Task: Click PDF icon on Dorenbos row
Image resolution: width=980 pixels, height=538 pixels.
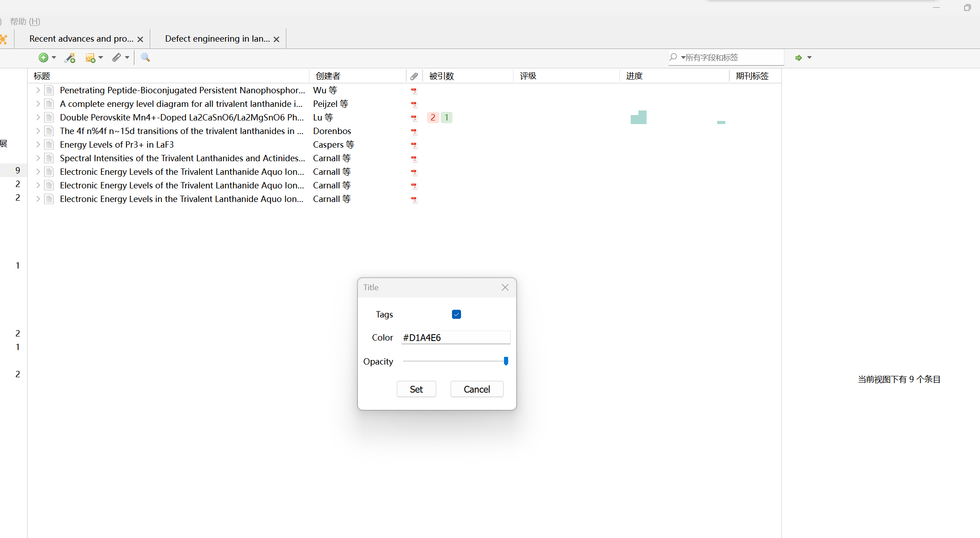Action: pyautogui.click(x=414, y=131)
